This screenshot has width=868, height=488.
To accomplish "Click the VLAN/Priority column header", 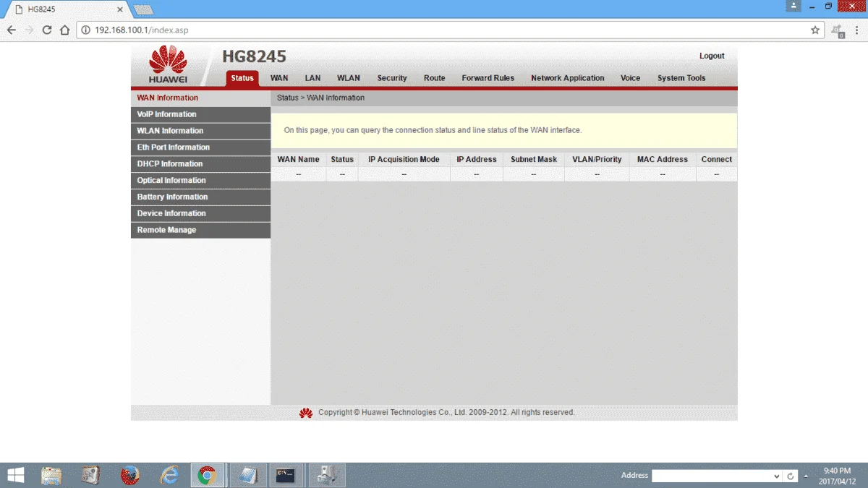I will point(597,159).
